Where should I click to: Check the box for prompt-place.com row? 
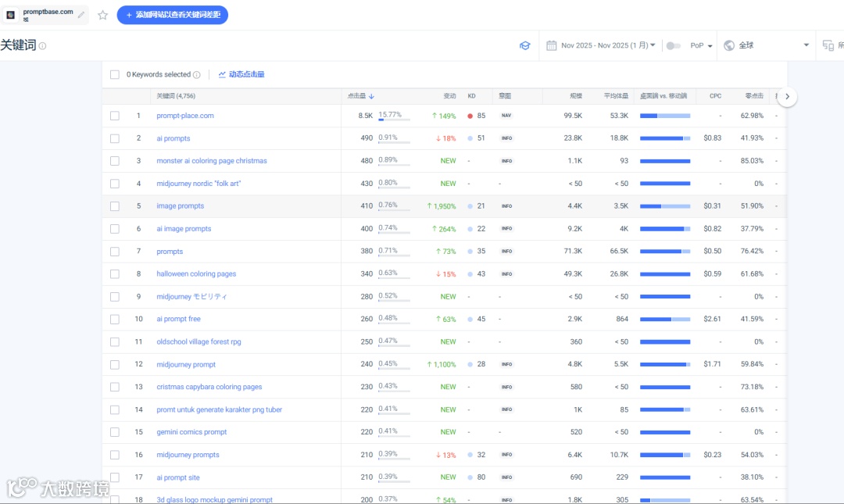(115, 116)
